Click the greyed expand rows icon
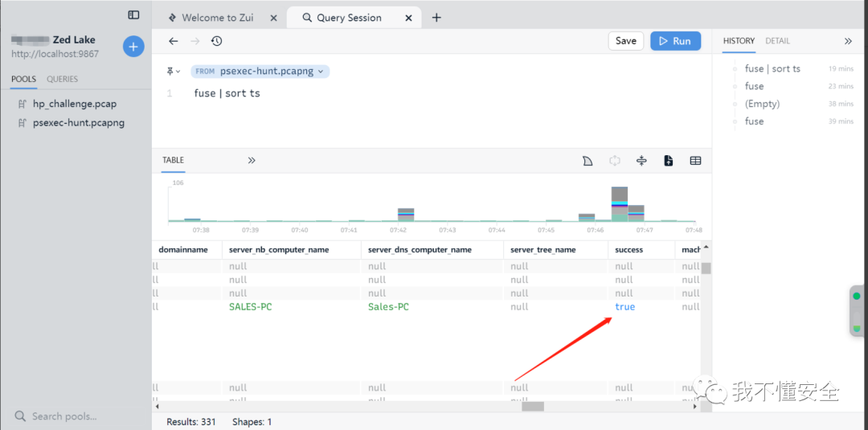Screen dimensions: 868x430 pyautogui.click(x=615, y=161)
